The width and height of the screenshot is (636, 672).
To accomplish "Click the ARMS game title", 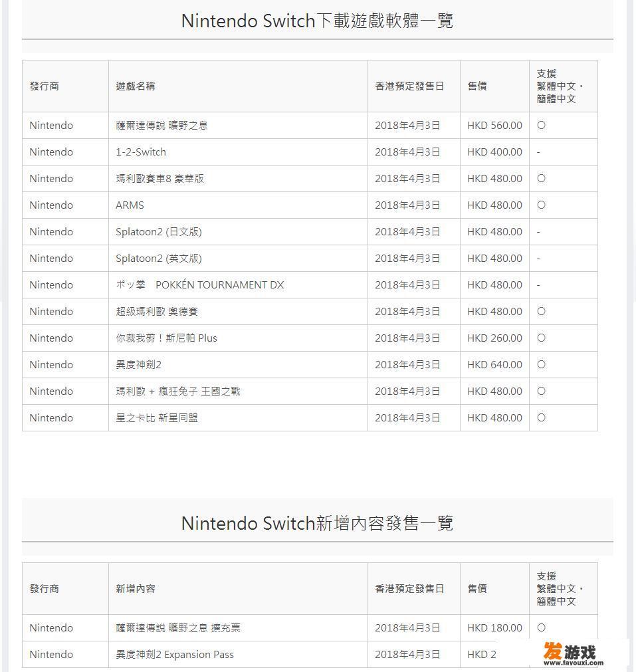I will coord(130,205).
